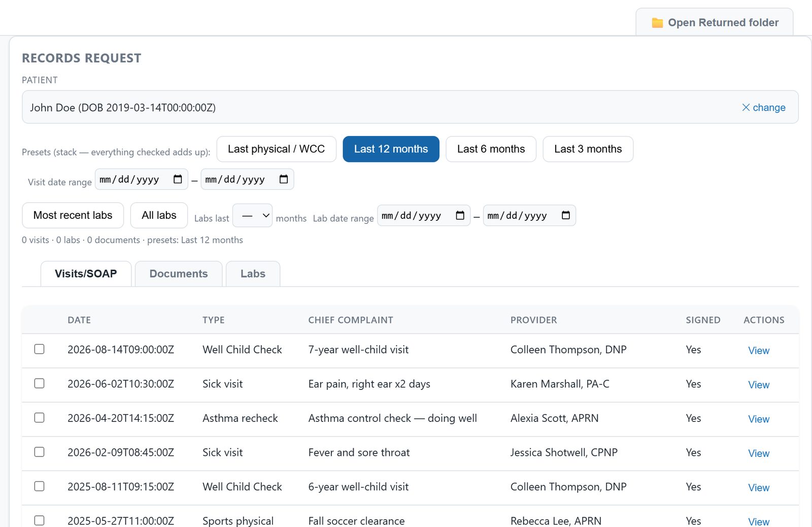Click the Sports physical type cell
Screen dimensions: 812x527
(238, 521)
